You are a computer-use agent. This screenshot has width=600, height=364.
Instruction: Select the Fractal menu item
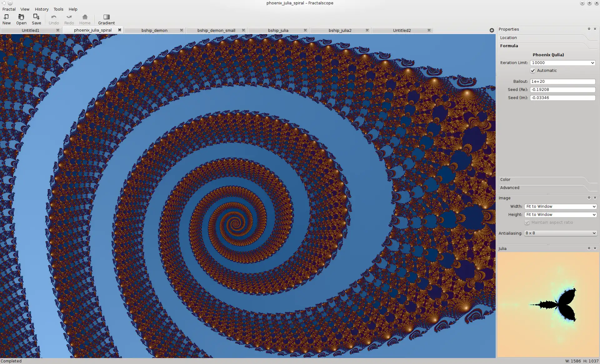pyautogui.click(x=8, y=9)
